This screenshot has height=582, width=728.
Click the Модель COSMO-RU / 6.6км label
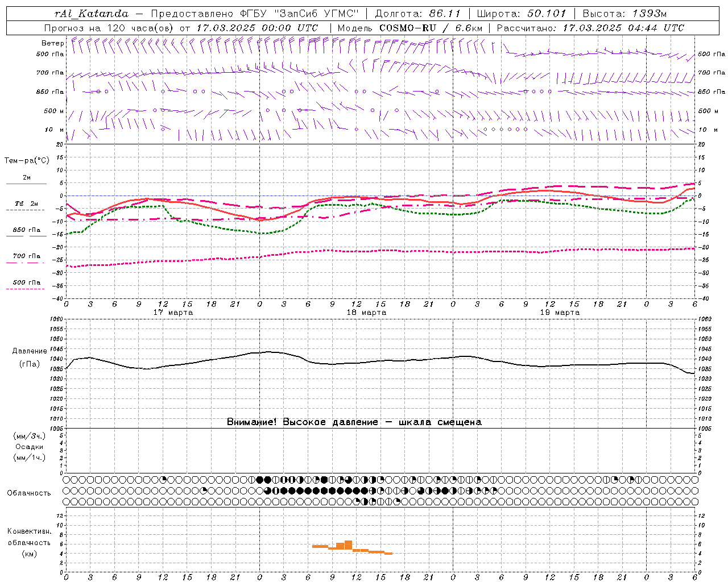[x=410, y=28]
